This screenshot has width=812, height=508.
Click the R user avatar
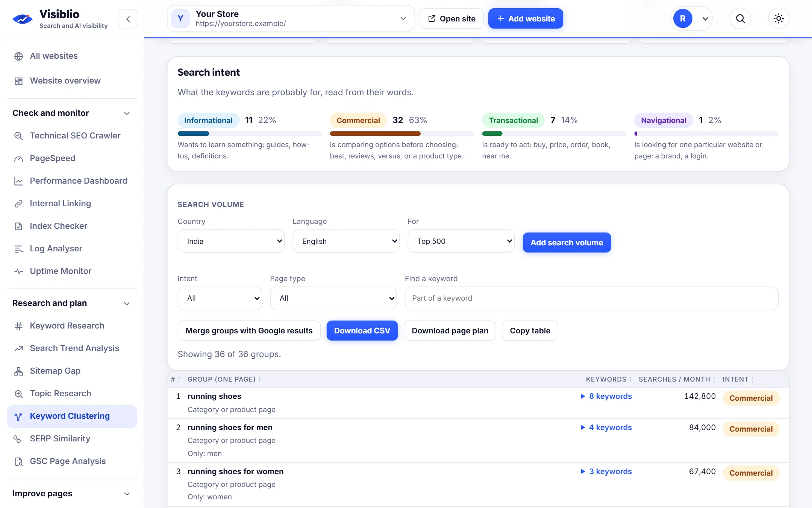[683, 18]
